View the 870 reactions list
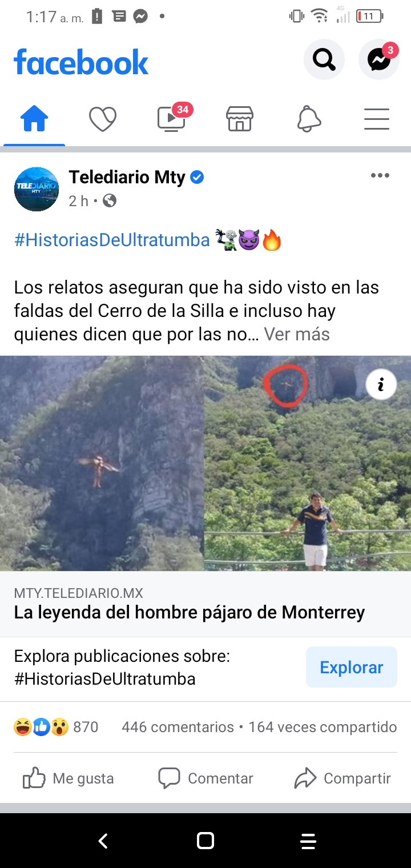Image resolution: width=411 pixels, height=868 pixels. [x=56, y=727]
